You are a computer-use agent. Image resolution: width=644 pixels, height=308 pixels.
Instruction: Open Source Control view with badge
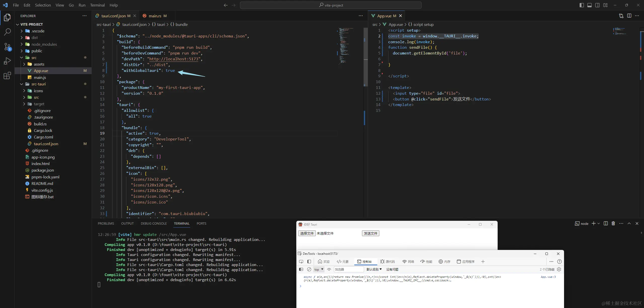point(7,46)
